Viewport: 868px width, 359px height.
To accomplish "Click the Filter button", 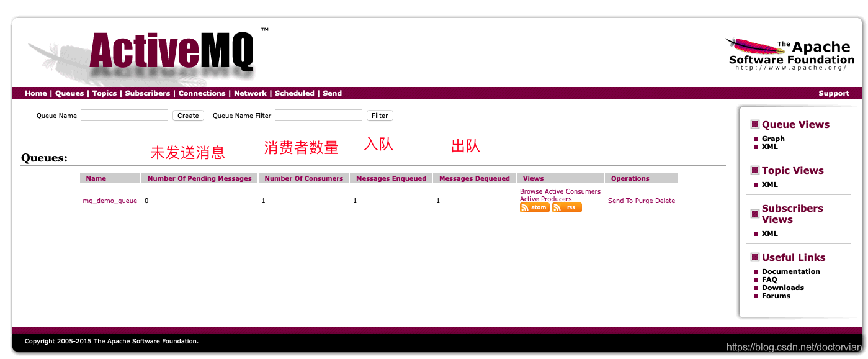I will [380, 116].
